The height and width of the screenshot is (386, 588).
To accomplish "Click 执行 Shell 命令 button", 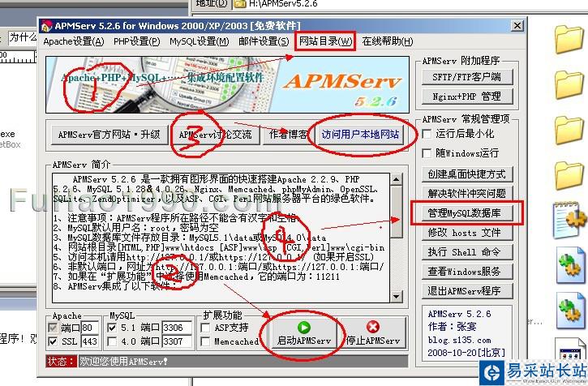I will point(467,252).
